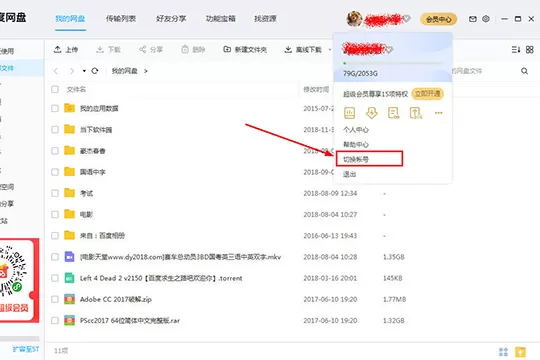The height and width of the screenshot is (360, 540).
Task: Open 个人中心 from the account menu
Action: [356, 130]
